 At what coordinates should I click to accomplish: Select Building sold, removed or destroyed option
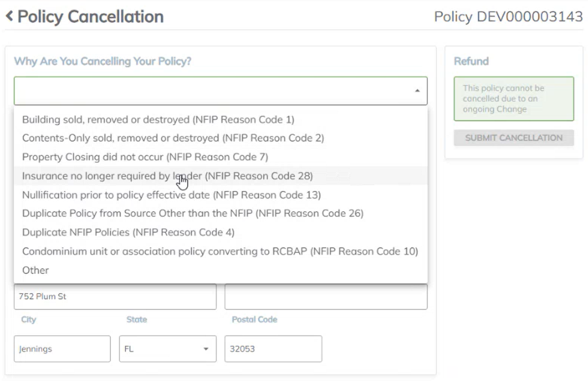click(158, 119)
